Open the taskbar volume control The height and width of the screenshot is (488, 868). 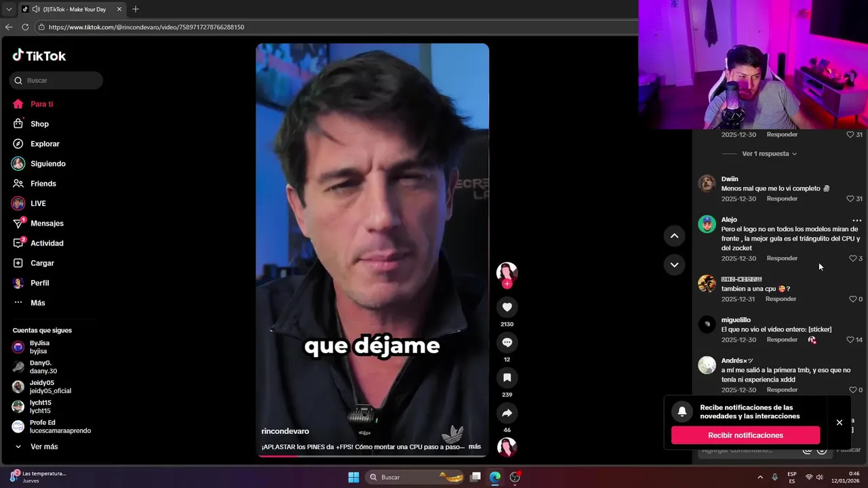coord(820,477)
